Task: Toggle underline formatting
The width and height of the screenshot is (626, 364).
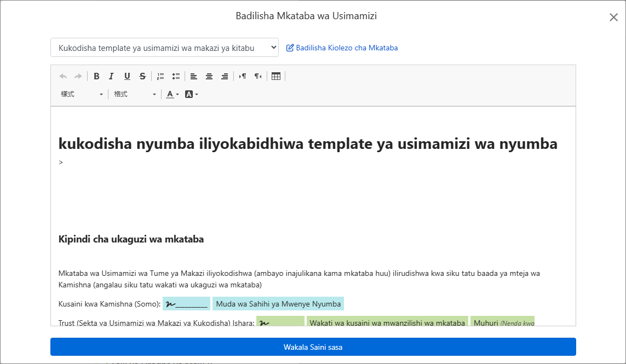Action: pos(127,76)
